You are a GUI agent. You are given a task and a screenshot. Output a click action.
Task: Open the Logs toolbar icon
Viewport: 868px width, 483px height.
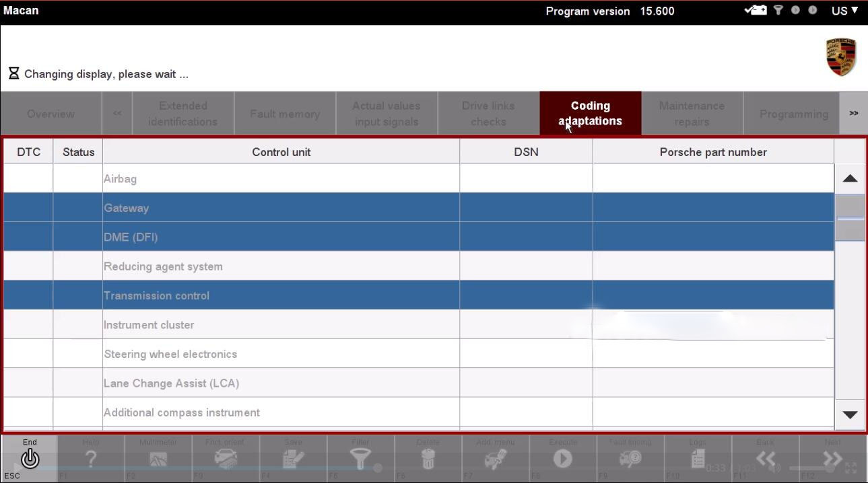[x=697, y=458]
